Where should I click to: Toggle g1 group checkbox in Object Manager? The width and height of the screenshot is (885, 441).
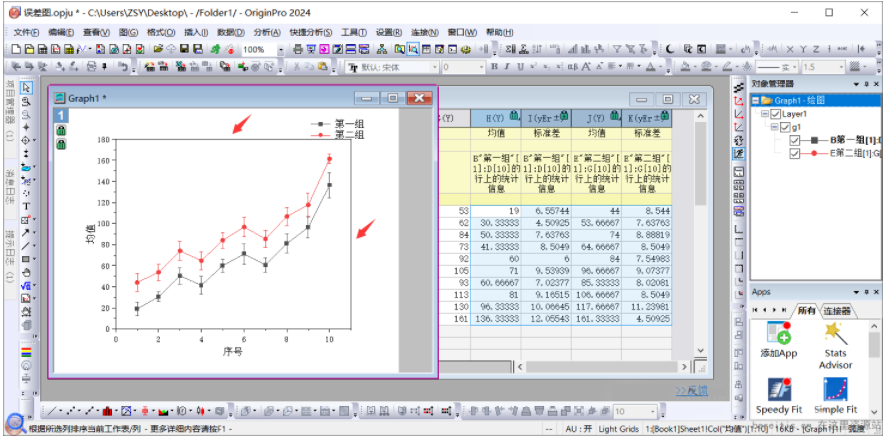(785, 127)
